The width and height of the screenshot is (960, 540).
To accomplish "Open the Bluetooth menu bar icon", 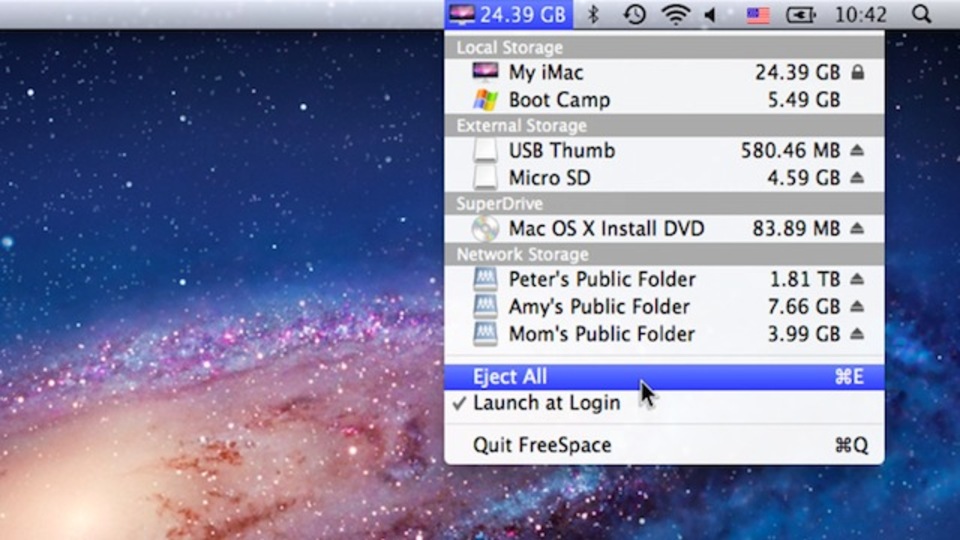I will coord(593,14).
